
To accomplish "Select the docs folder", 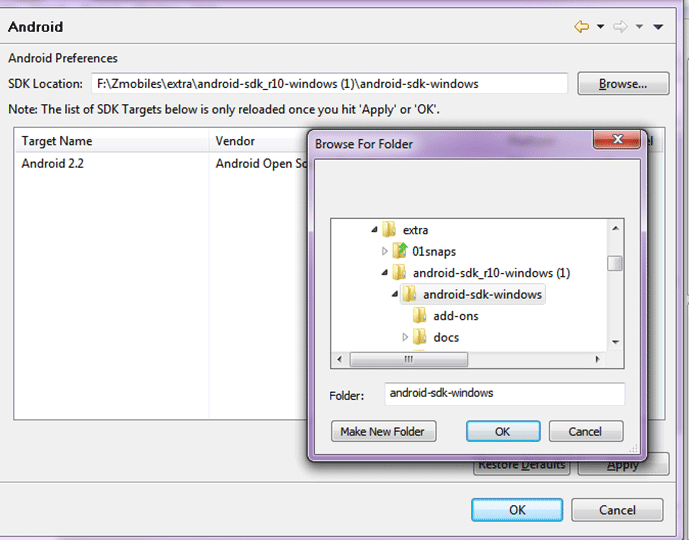I will (446, 337).
